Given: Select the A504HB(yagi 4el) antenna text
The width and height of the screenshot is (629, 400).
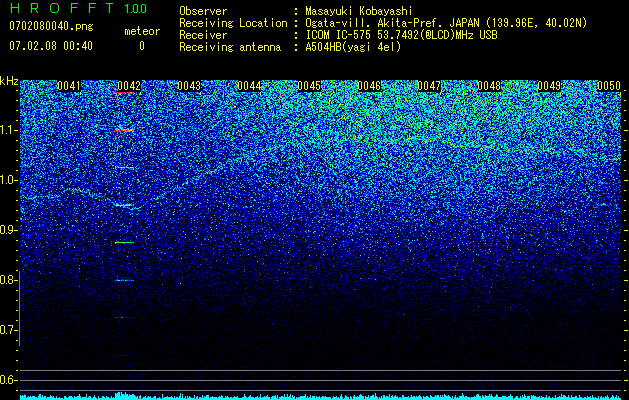Looking at the screenshot, I should 353,47.
